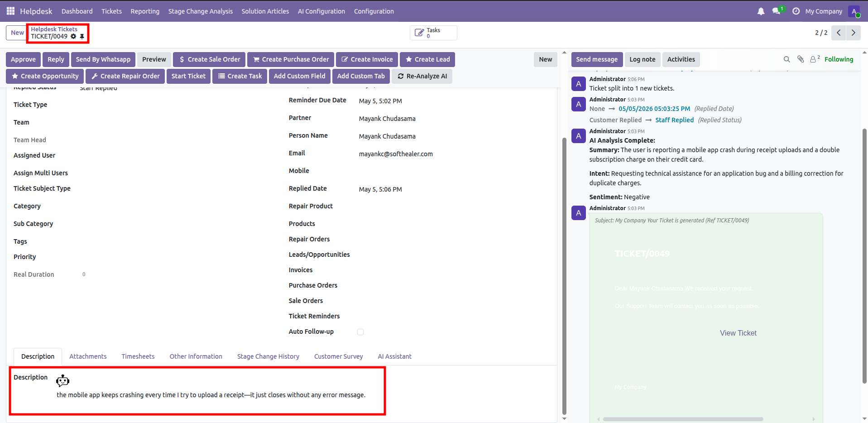This screenshot has width=868, height=423.
Task: Click the Preview button
Action: pos(154,59)
